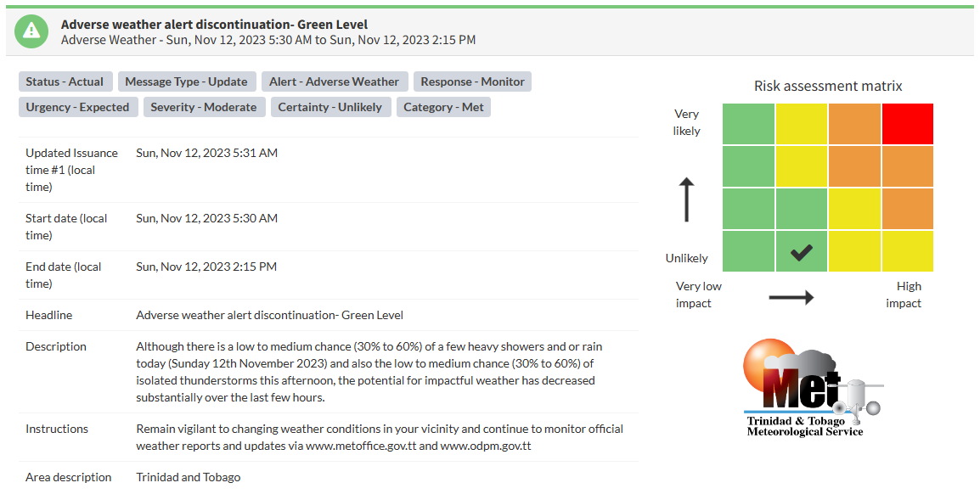Click the Trinidad & Tobago Met Service logo
This screenshot has height=494, width=980.
pyautogui.click(x=813, y=388)
